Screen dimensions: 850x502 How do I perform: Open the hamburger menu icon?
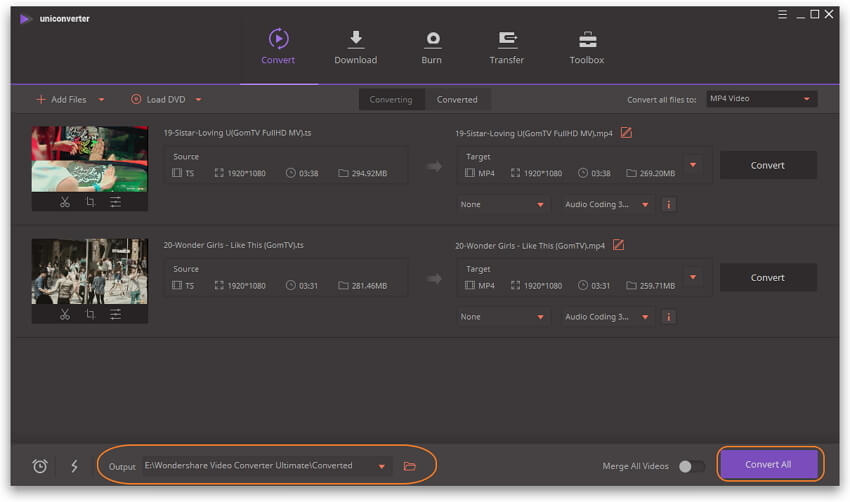tap(782, 15)
